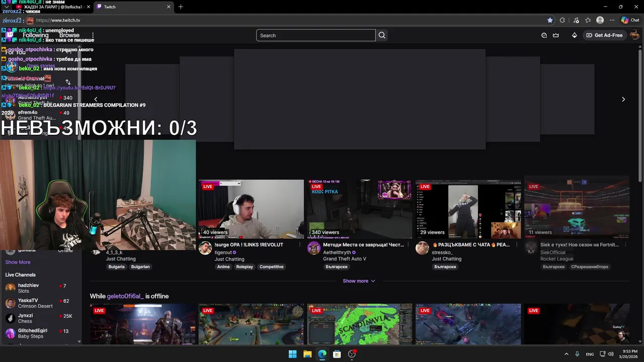Open the Prime Loot crown icon

coord(556,35)
